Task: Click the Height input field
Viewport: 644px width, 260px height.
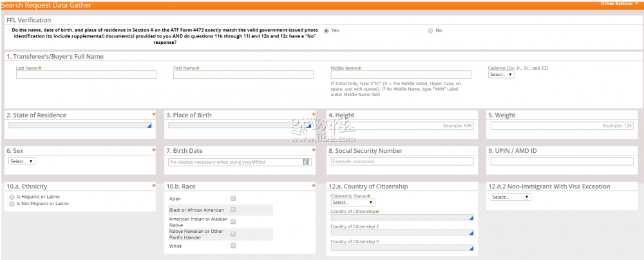Action: pos(402,126)
